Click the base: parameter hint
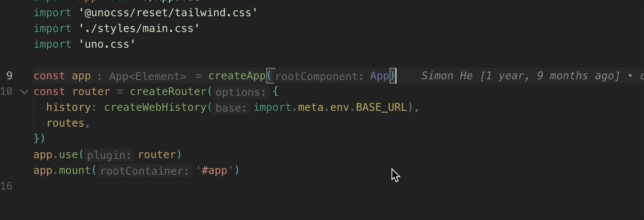 coord(231,108)
